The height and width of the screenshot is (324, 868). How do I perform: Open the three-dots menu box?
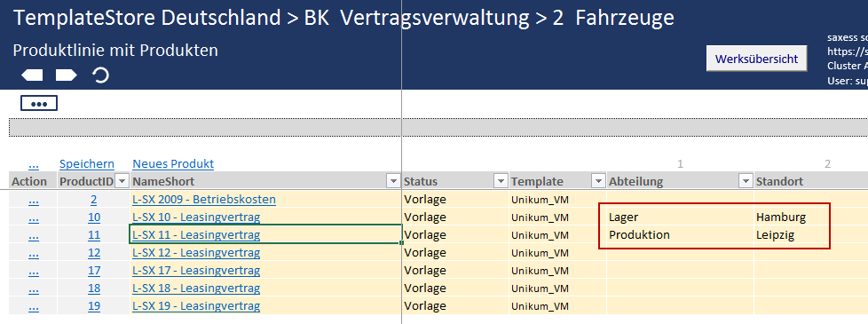click(39, 104)
